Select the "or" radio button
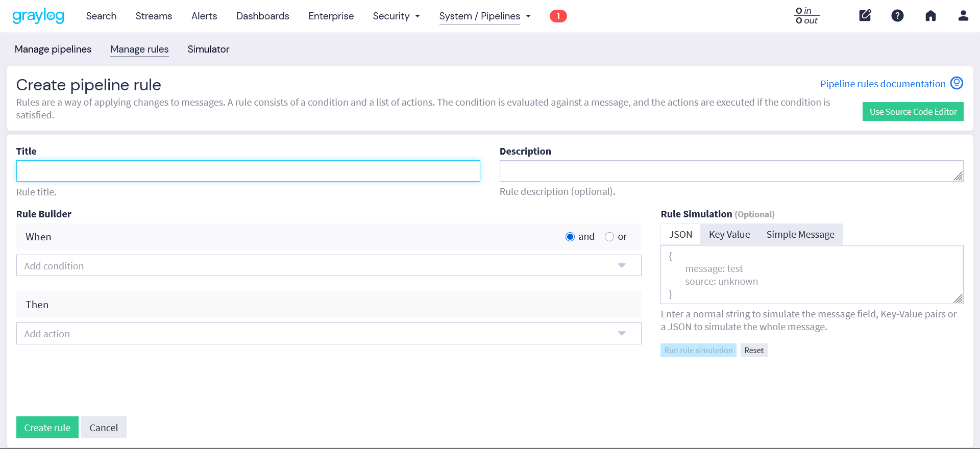The image size is (980, 449). coord(609,237)
